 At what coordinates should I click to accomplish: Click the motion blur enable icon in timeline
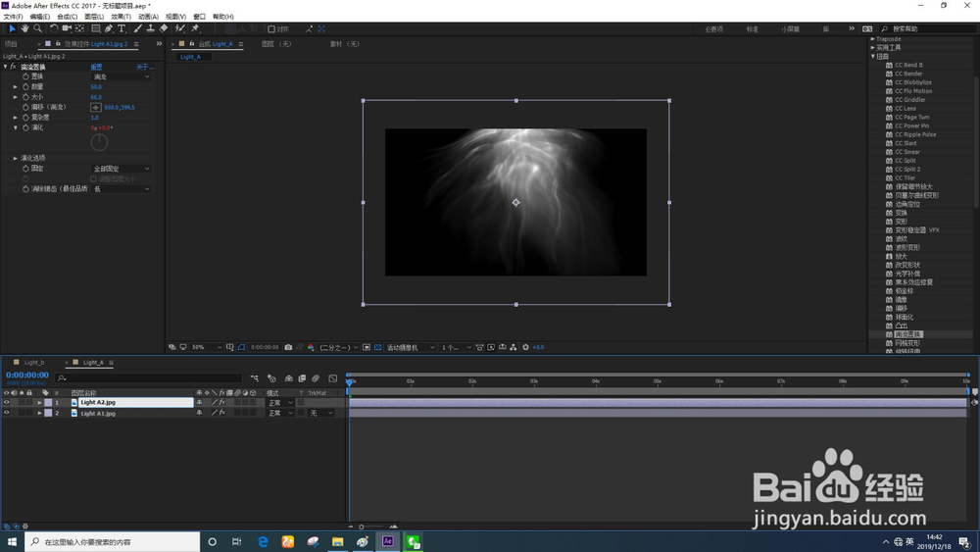pyautogui.click(x=316, y=378)
